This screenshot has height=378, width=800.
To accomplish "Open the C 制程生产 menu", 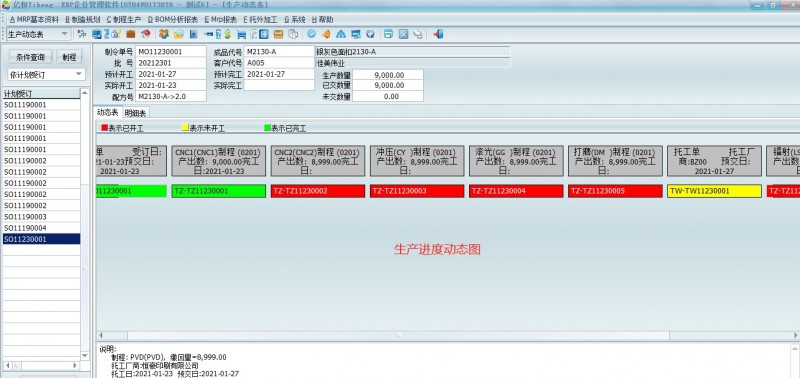I will click(123, 20).
